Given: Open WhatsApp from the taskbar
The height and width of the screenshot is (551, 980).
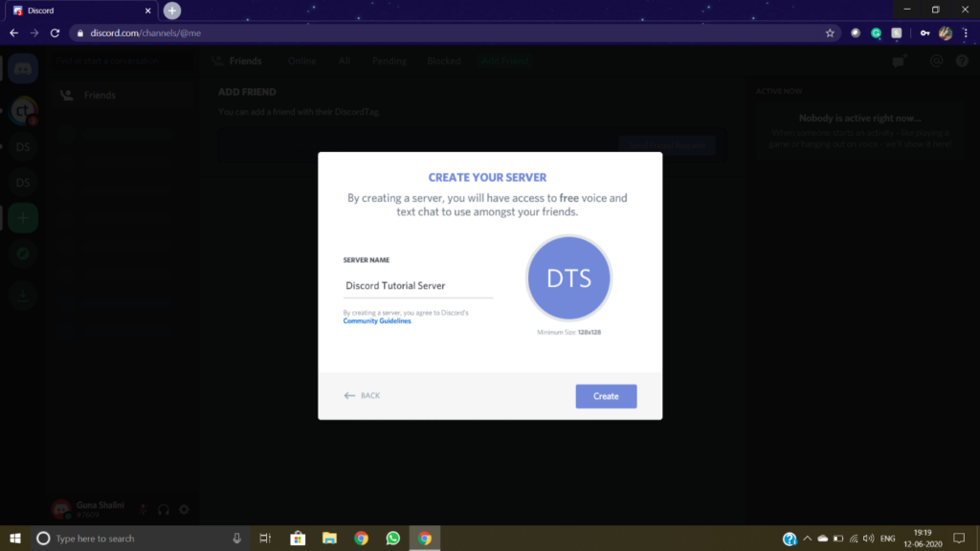Looking at the screenshot, I should coord(393,539).
